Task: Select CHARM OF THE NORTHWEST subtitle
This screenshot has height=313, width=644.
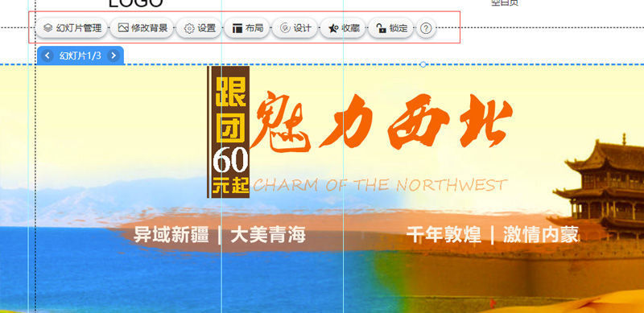Action: (x=380, y=185)
